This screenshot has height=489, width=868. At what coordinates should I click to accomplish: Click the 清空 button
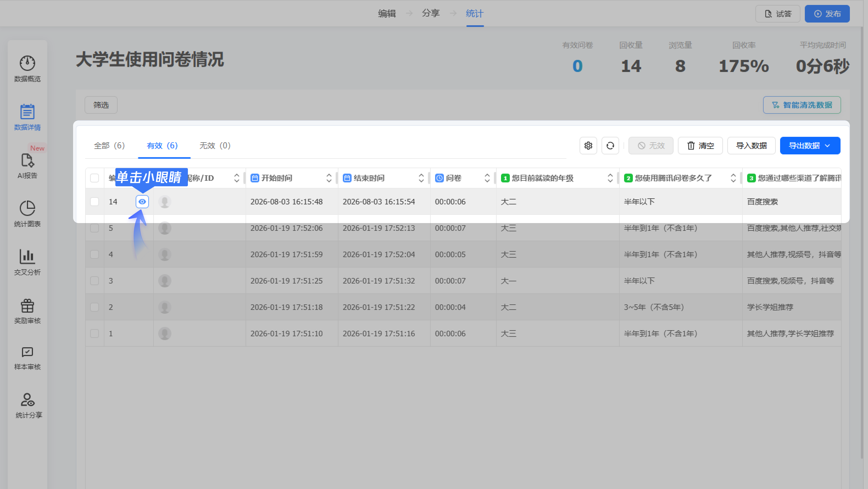coord(700,146)
